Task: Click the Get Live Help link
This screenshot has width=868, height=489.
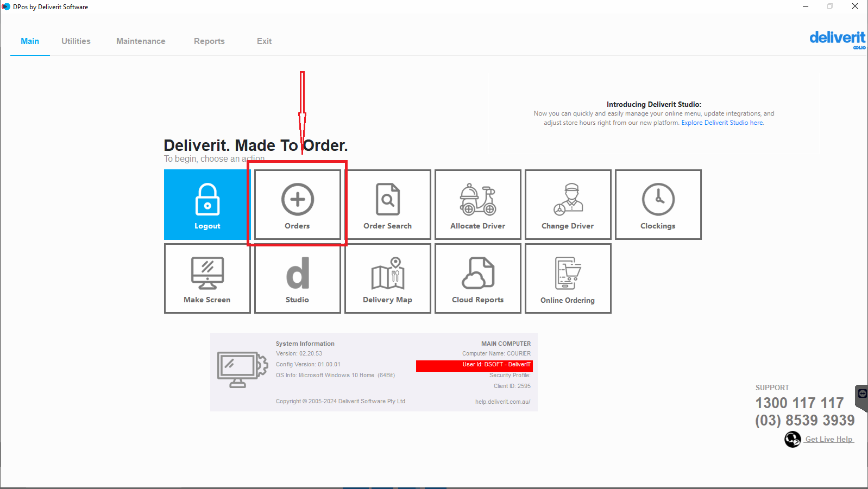Action: pyautogui.click(x=829, y=439)
